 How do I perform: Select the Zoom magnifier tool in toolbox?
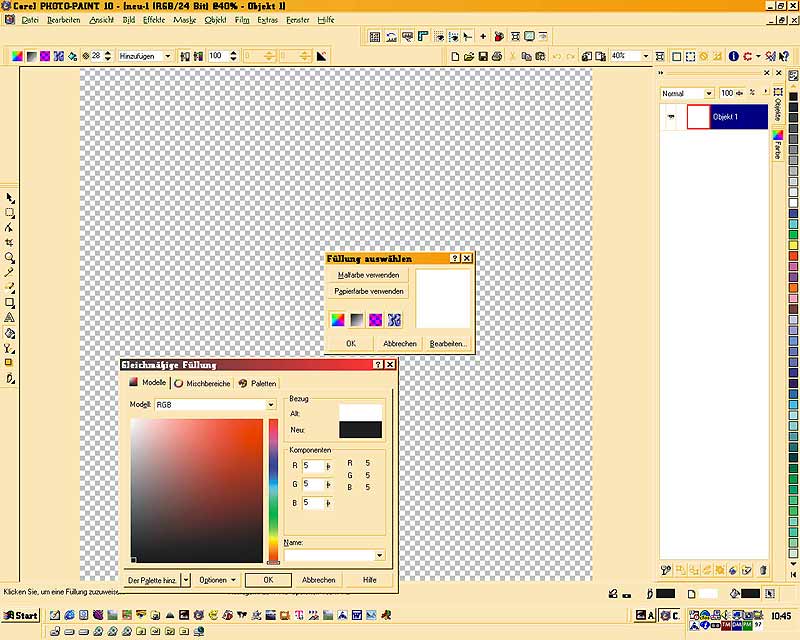click(10, 257)
